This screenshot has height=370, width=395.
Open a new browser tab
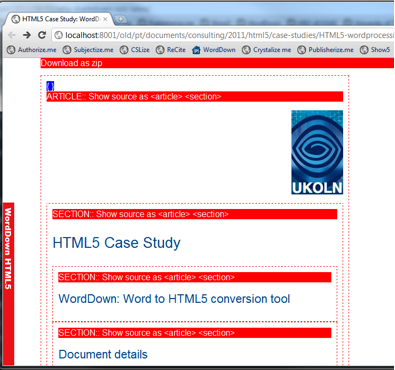(120, 19)
